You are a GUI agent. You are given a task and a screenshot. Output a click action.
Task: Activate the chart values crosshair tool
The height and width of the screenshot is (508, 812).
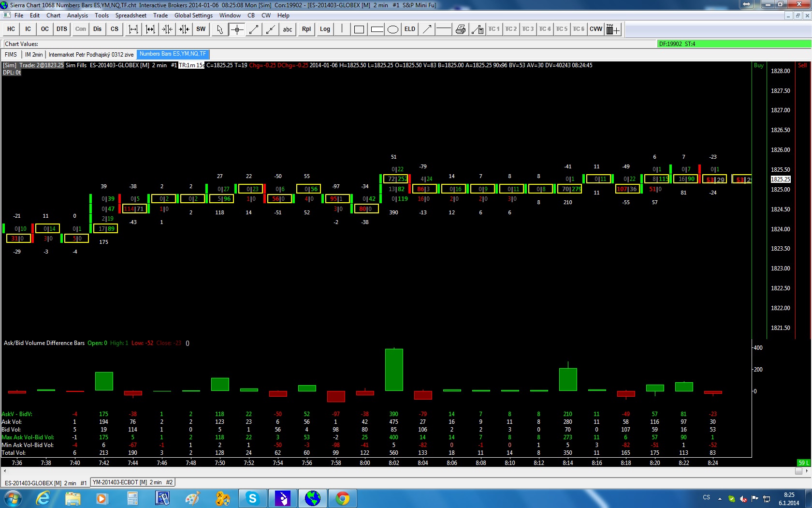pyautogui.click(x=237, y=29)
